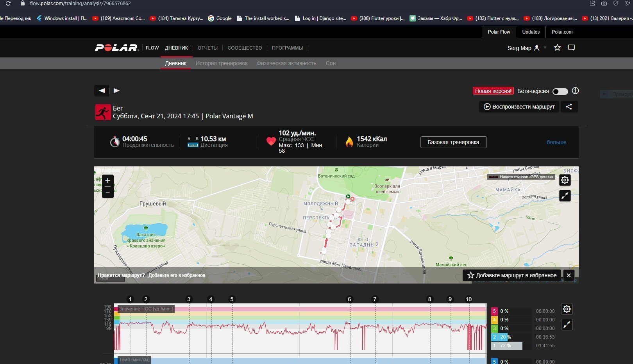Open map settings gear
This screenshot has height=364, width=633.
[x=565, y=180]
